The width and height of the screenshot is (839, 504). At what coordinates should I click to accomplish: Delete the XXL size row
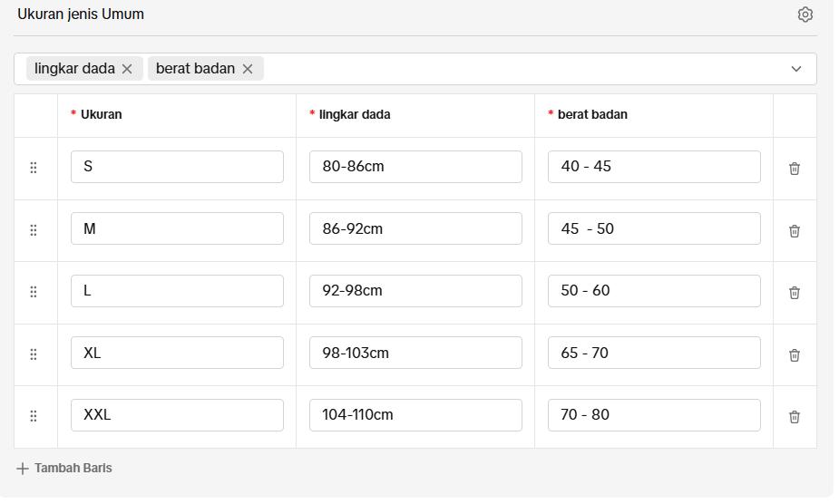click(795, 417)
